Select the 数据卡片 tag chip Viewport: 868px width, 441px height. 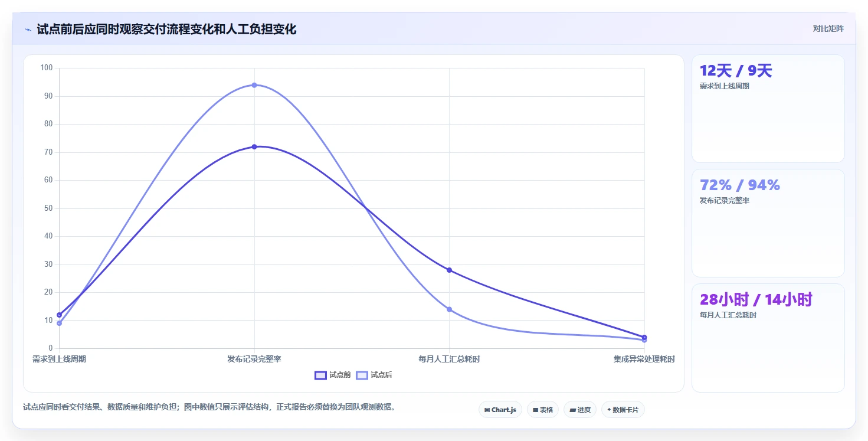[x=623, y=410]
